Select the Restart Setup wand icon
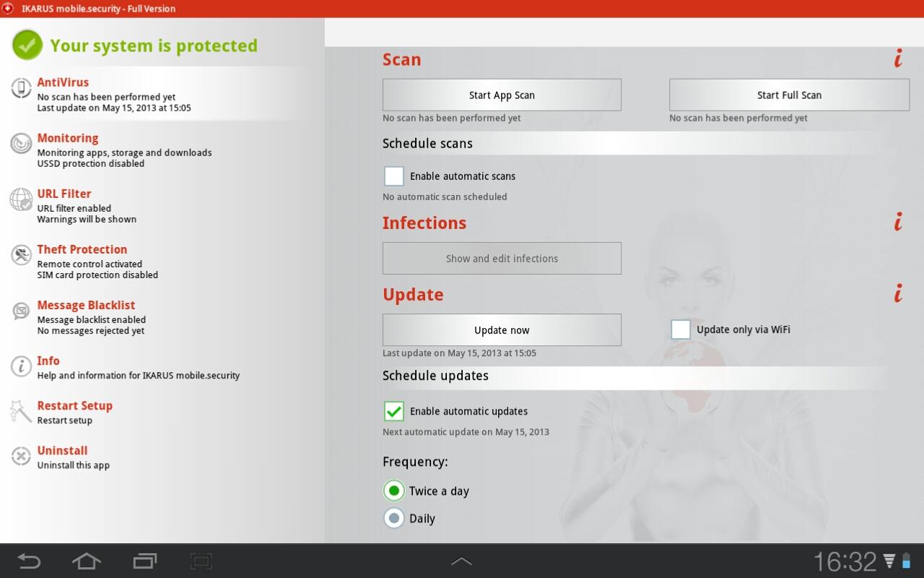Viewport: 924px width, 578px height. (x=21, y=411)
